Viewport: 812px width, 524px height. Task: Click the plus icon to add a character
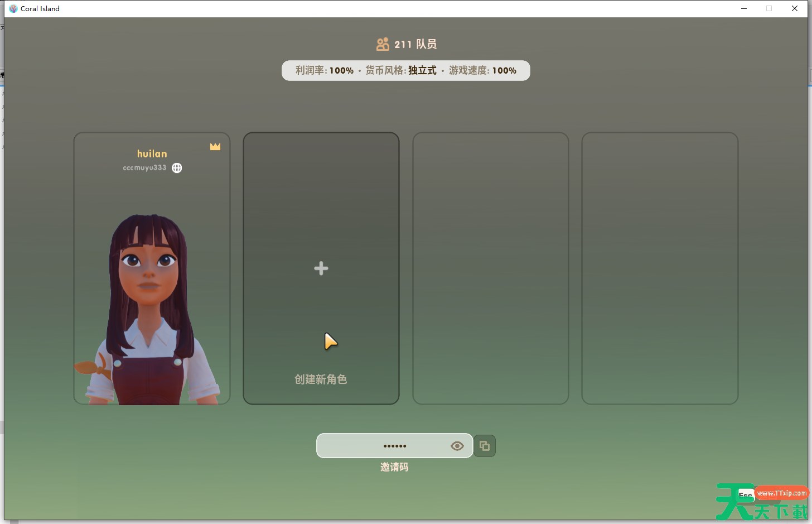(x=321, y=268)
